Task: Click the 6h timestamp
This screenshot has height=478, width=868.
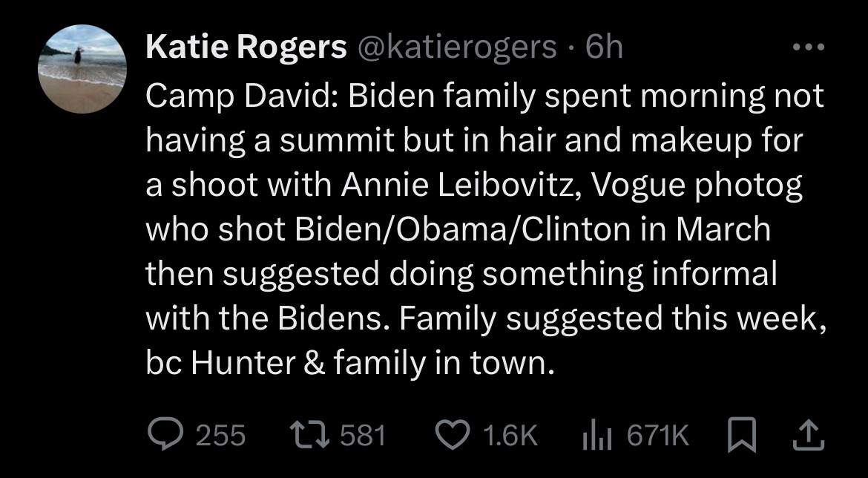Action: [604, 48]
